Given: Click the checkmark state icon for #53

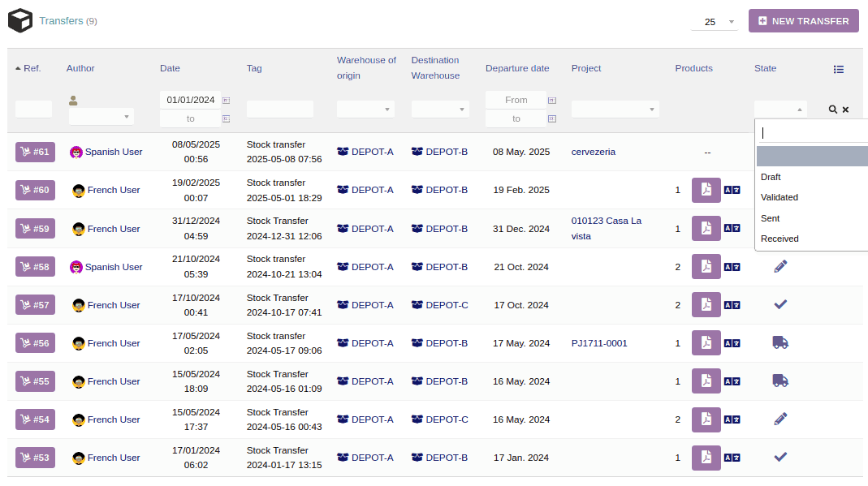Looking at the screenshot, I should click(780, 457).
